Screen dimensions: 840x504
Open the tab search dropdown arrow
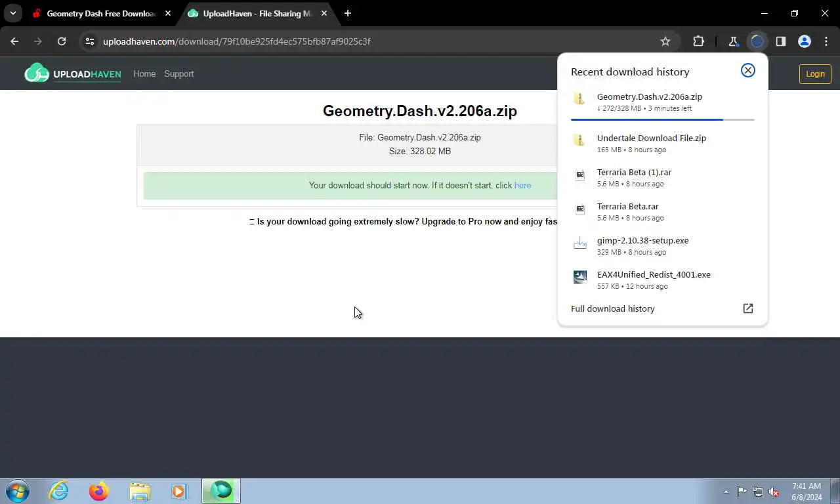pos(12,13)
